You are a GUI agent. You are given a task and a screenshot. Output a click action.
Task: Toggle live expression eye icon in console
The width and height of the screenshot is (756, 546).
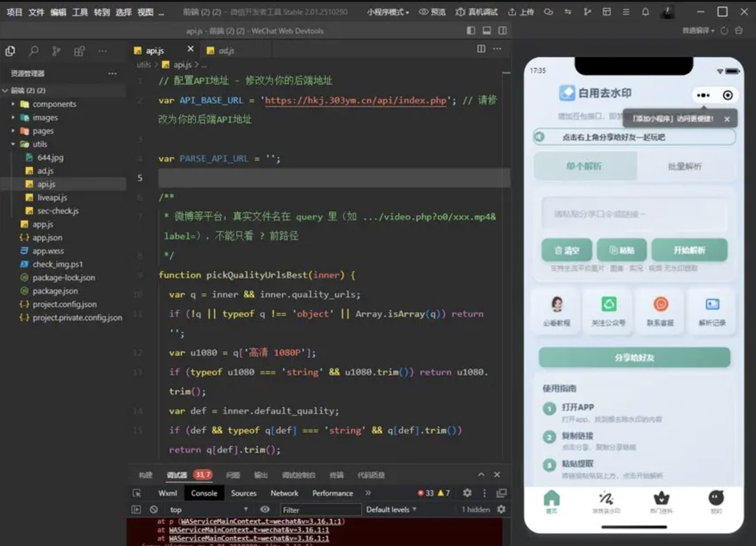pyautogui.click(x=265, y=509)
